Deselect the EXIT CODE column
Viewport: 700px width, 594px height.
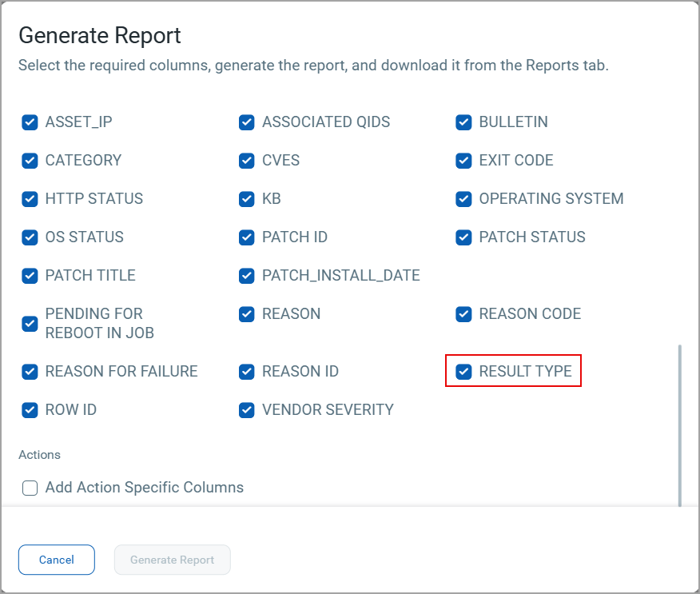pyautogui.click(x=463, y=161)
